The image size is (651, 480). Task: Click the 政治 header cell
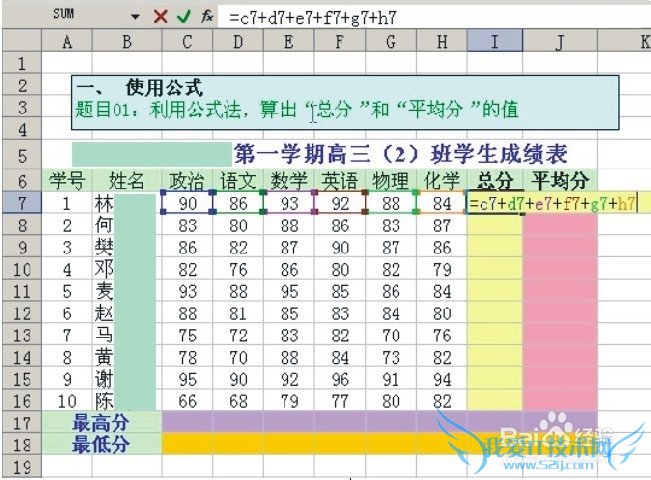pyautogui.click(x=187, y=181)
